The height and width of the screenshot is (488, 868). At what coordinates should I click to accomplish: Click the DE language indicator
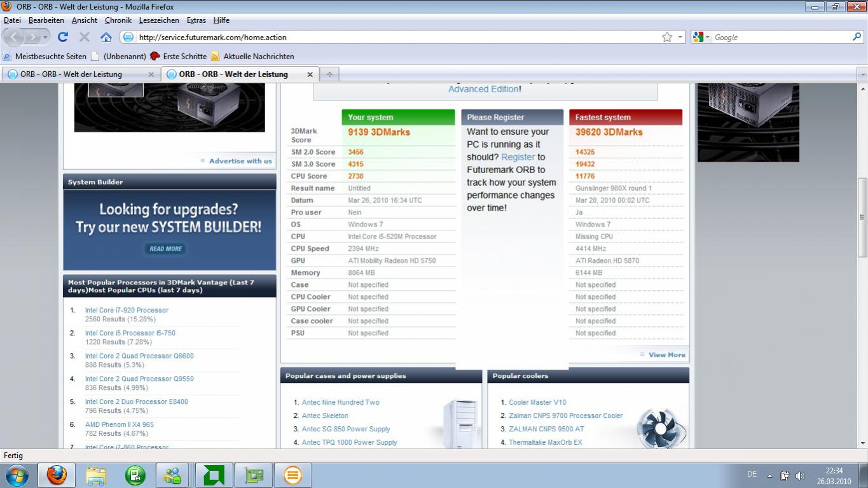[x=752, y=474]
